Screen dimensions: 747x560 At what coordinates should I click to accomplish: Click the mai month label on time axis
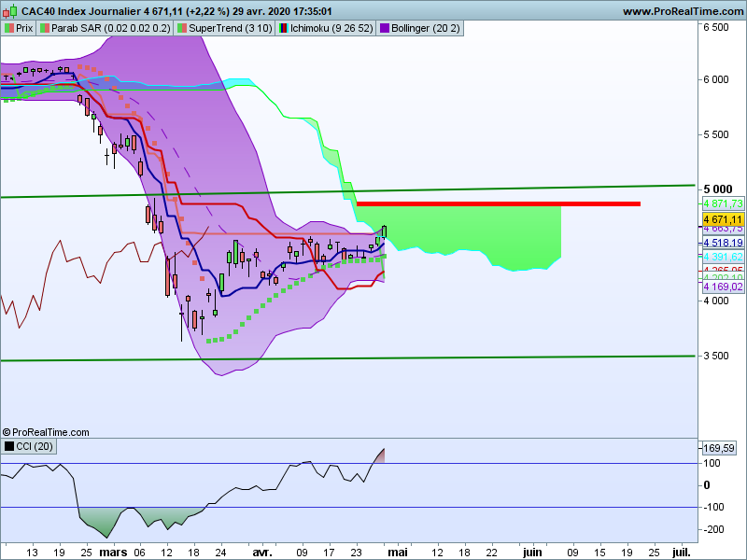(398, 553)
